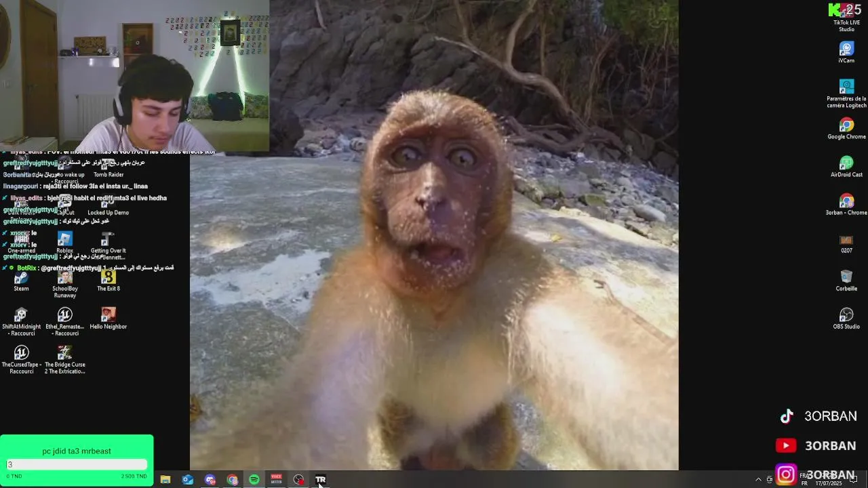The height and width of the screenshot is (488, 868).
Task: Open the round red-dot taskbar icon
Action: click(299, 479)
